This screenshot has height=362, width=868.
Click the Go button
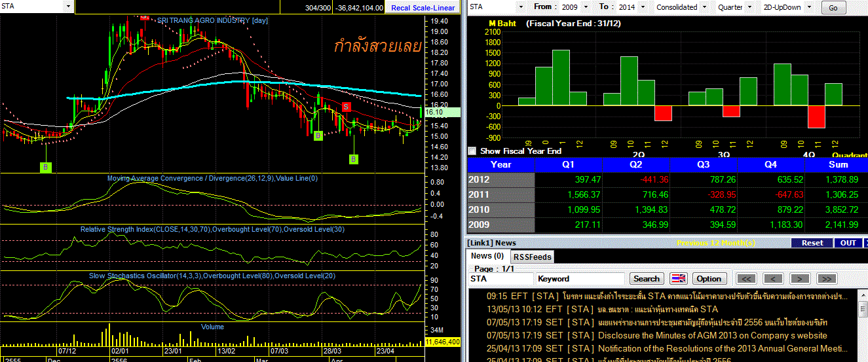click(833, 8)
